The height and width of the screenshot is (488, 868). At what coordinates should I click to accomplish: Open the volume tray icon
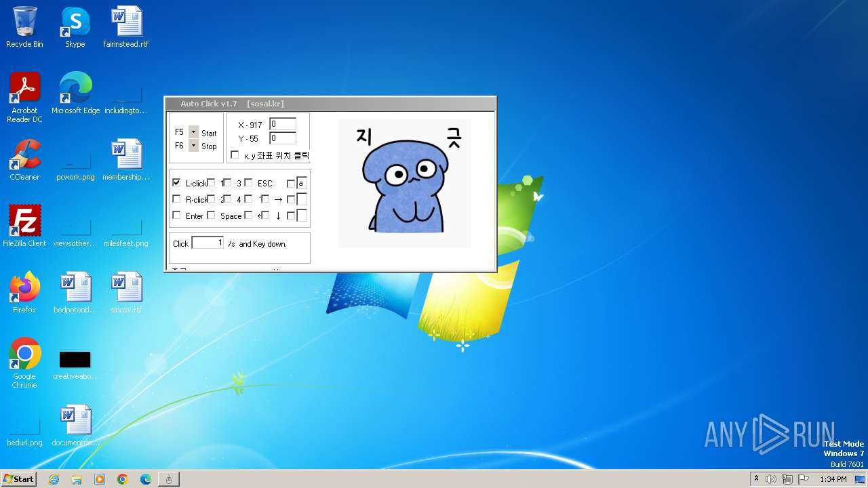[771, 479]
